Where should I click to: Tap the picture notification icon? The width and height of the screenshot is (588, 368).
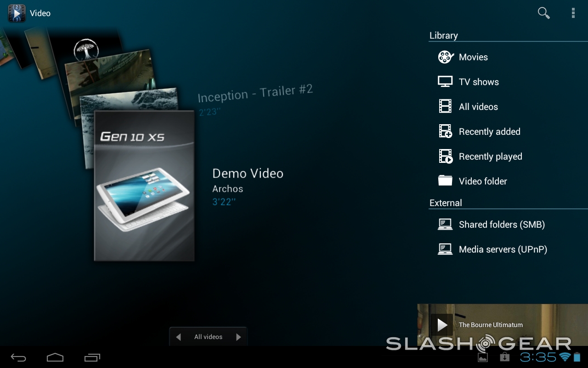tap(482, 357)
